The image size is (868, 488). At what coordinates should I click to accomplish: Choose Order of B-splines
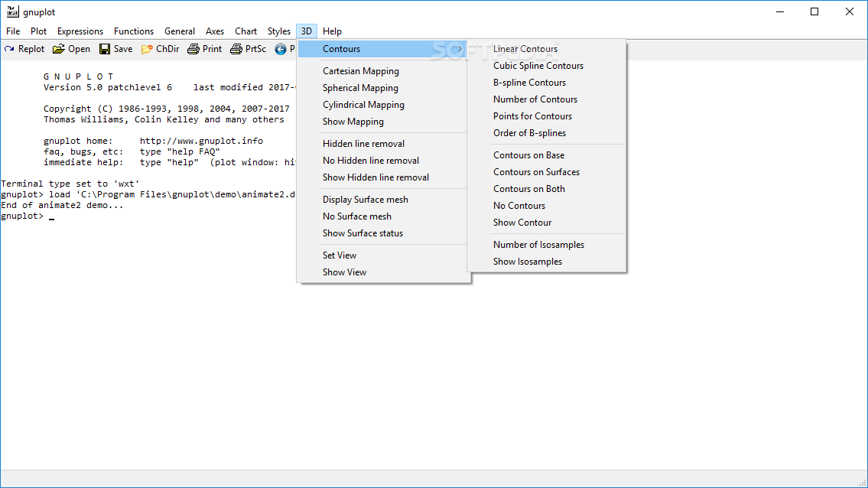pos(547,133)
